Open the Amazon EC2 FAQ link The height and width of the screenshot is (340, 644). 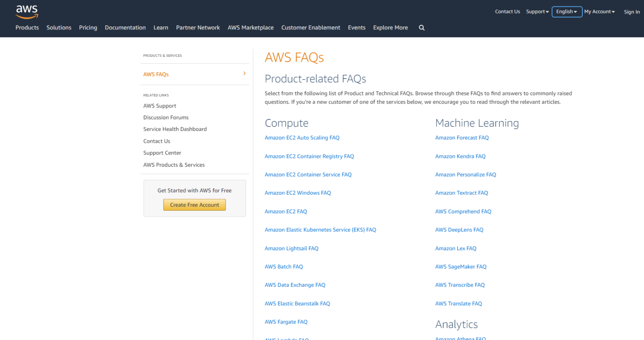point(286,211)
